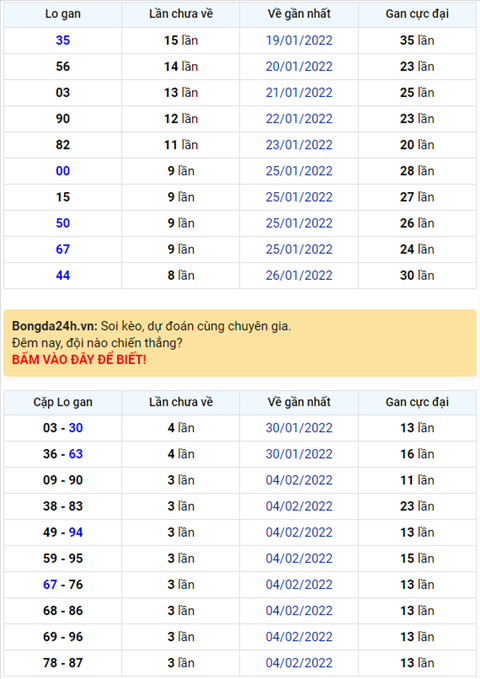This screenshot has height=679, width=480.
Task: Open the blue number 50 link
Action: pyautogui.click(x=63, y=223)
